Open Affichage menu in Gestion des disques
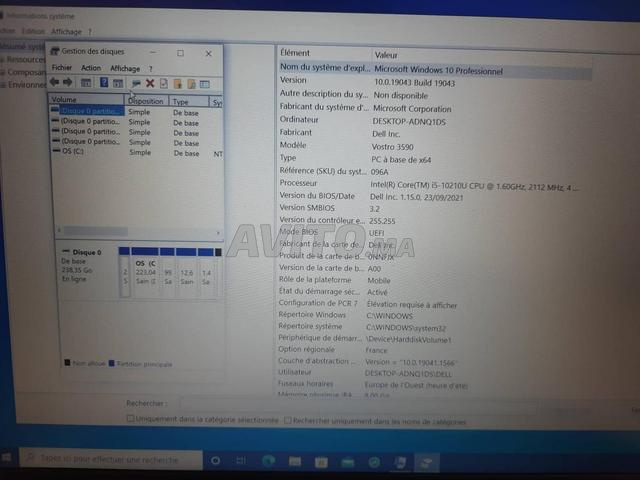Viewport: 640px width, 480px height. [x=125, y=69]
